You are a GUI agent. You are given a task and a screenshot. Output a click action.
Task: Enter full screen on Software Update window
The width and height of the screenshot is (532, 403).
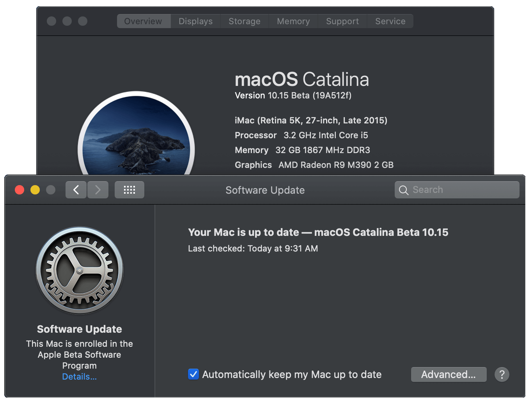pos(51,190)
